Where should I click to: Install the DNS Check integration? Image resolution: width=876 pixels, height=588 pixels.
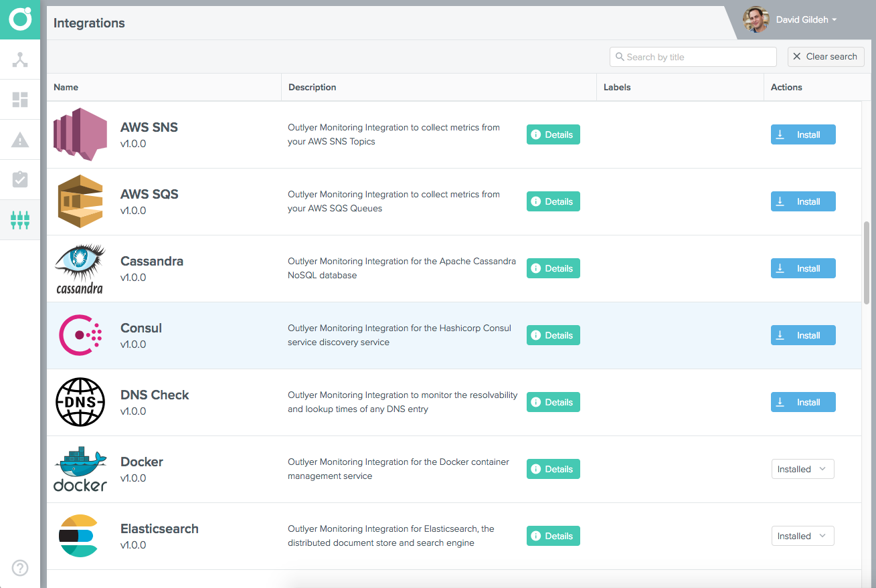coord(803,402)
